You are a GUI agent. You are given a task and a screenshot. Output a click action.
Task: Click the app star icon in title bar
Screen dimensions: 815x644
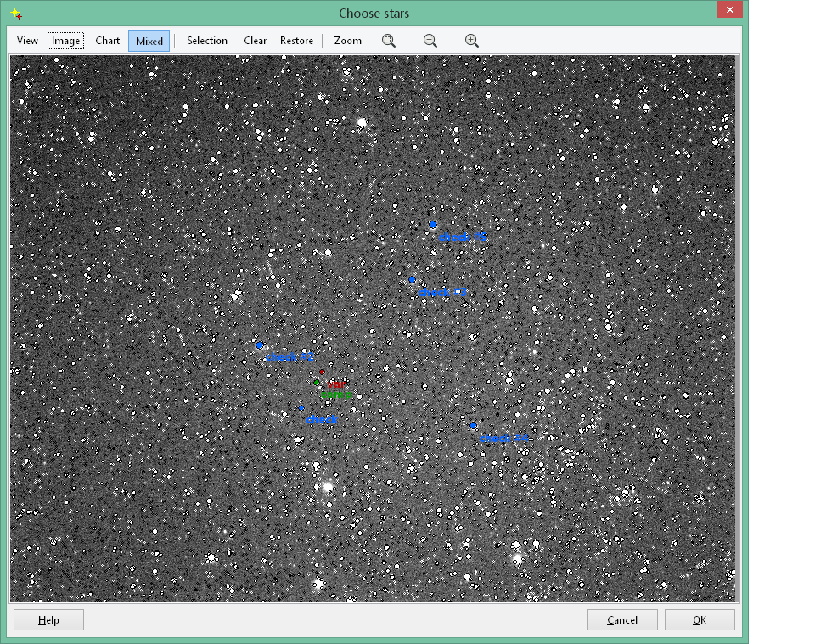coord(16,14)
